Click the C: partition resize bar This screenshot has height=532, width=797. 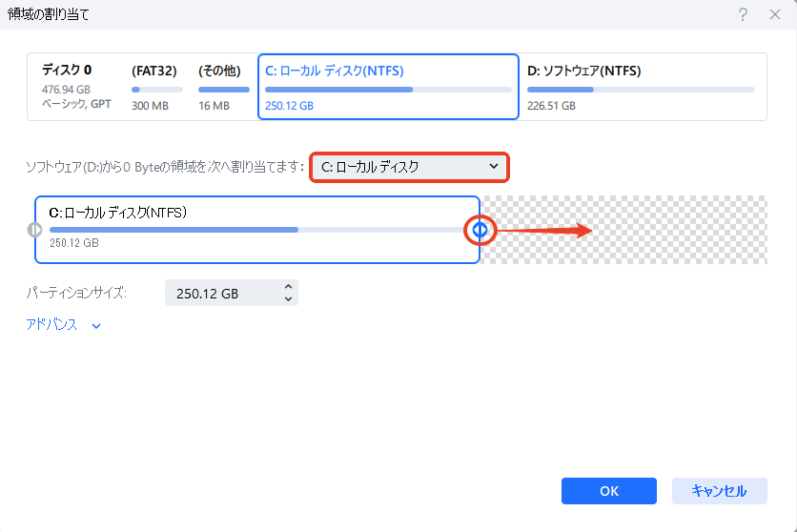(x=255, y=230)
